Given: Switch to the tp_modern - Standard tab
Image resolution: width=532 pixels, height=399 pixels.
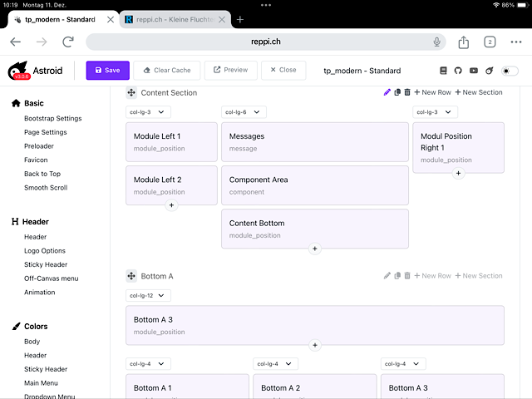Looking at the screenshot, I should pos(60,20).
